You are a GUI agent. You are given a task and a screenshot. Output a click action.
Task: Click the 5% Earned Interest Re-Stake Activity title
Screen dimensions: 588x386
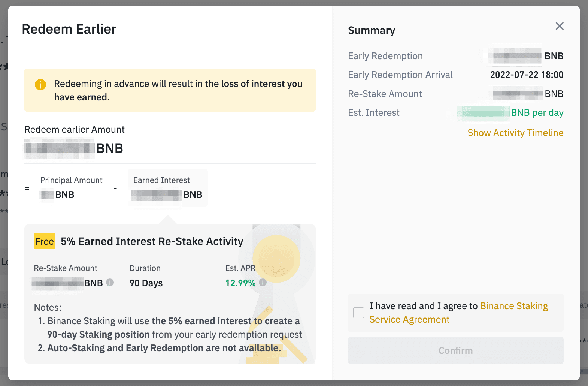[152, 241]
